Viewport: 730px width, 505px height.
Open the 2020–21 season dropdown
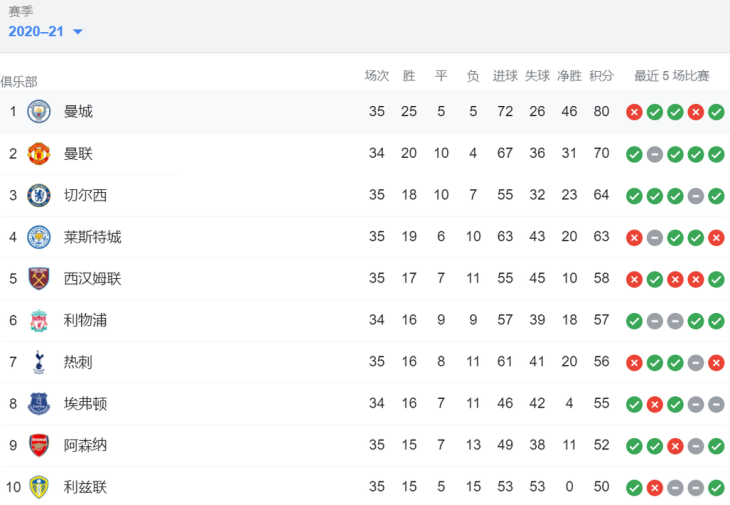[x=45, y=31]
